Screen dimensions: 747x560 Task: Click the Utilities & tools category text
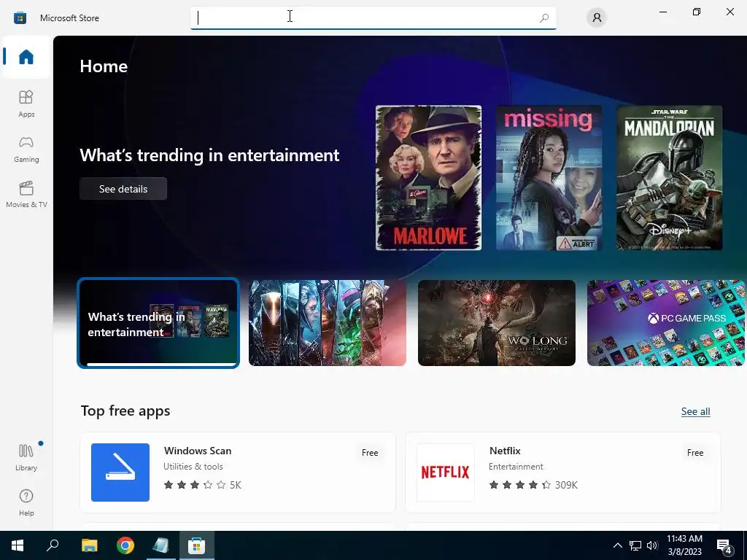[x=193, y=467]
